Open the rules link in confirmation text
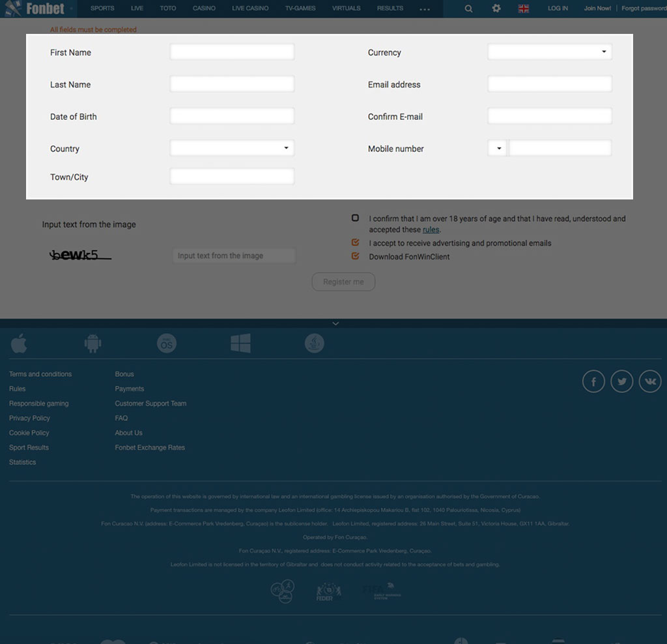Image resolution: width=667 pixels, height=644 pixels. click(431, 229)
